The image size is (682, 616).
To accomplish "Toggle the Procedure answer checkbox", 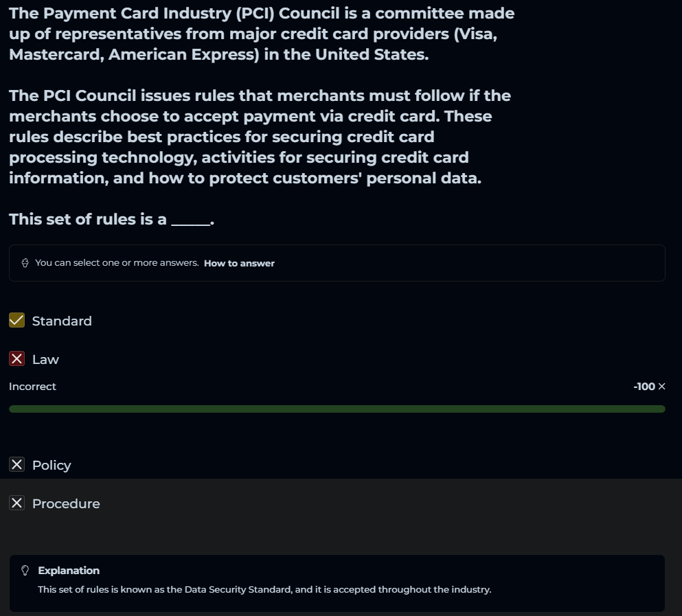I will tap(17, 503).
